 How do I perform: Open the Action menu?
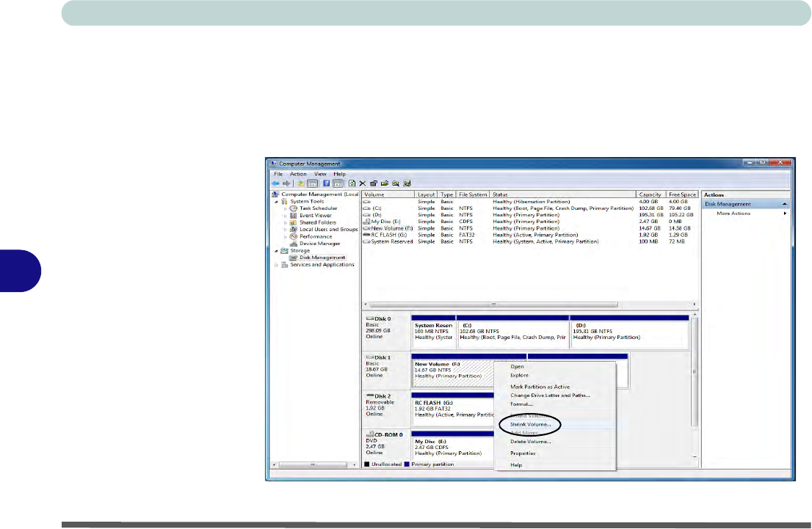pos(298,174)
